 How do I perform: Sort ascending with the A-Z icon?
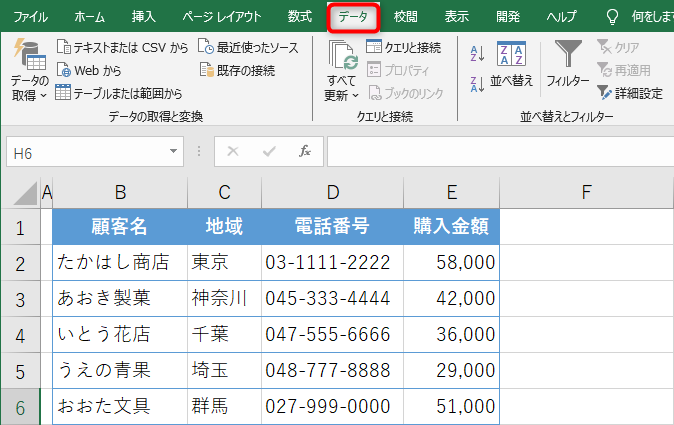click(x=477, y=54)
